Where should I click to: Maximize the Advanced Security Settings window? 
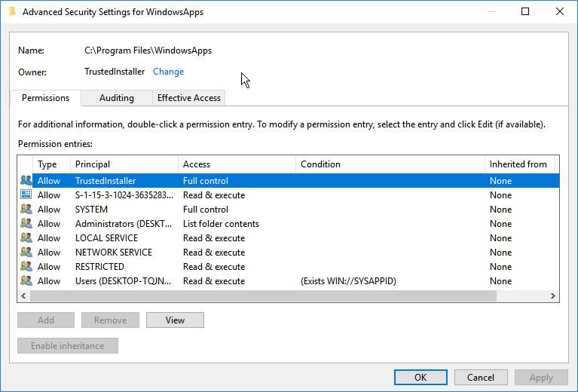click(525, 11)
